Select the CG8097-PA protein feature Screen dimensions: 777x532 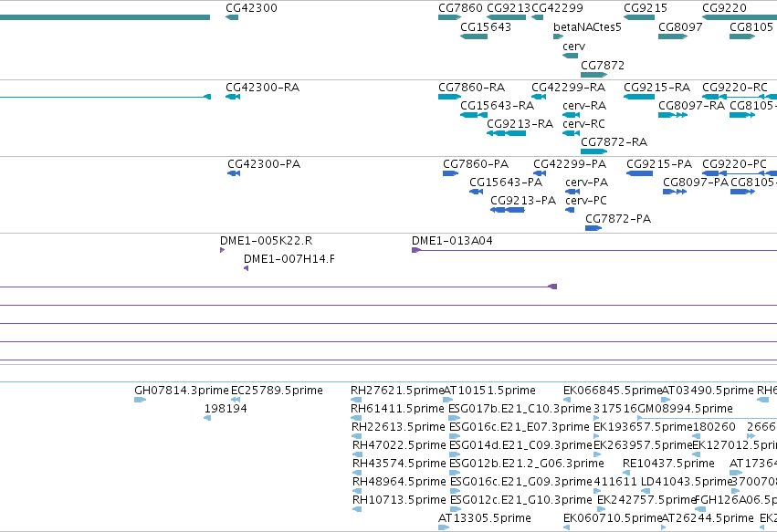click(675, 192)
